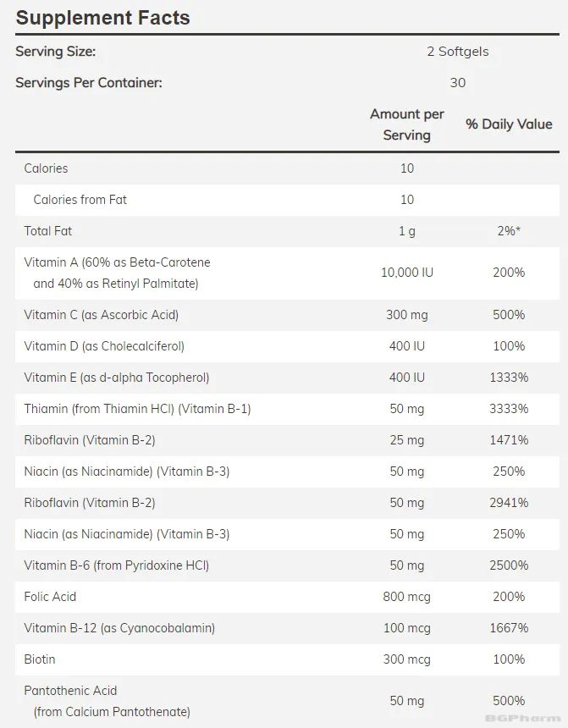Select Vitamin B-6 (from Pyridoxine HCl)
Viewport: 568px width, 728px height.
pos(116,565)
